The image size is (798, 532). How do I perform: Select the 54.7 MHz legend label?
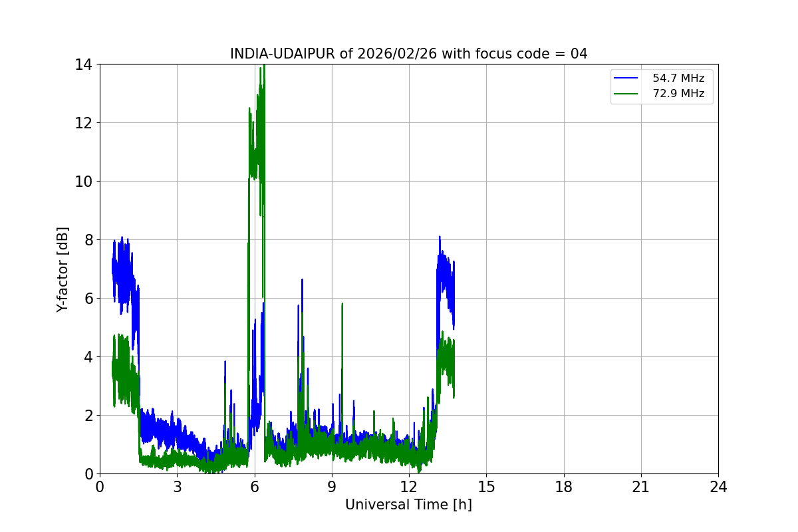pyautogui.click(x=678, y=78)
